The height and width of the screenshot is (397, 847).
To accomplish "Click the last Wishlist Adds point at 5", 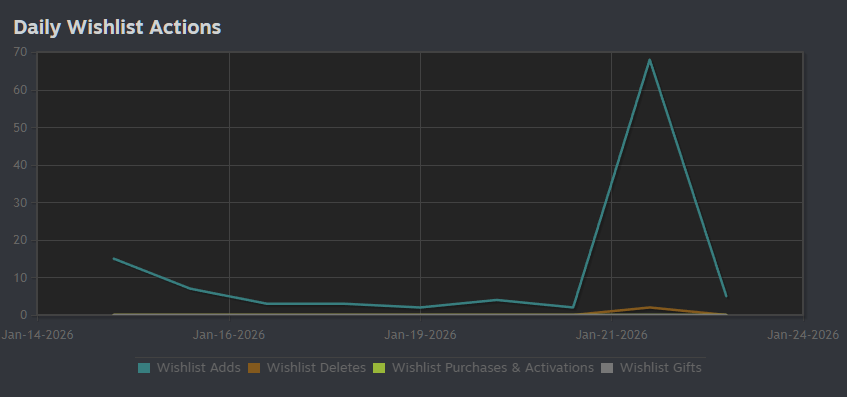I will pyautogui.click(x=726, y=296).
